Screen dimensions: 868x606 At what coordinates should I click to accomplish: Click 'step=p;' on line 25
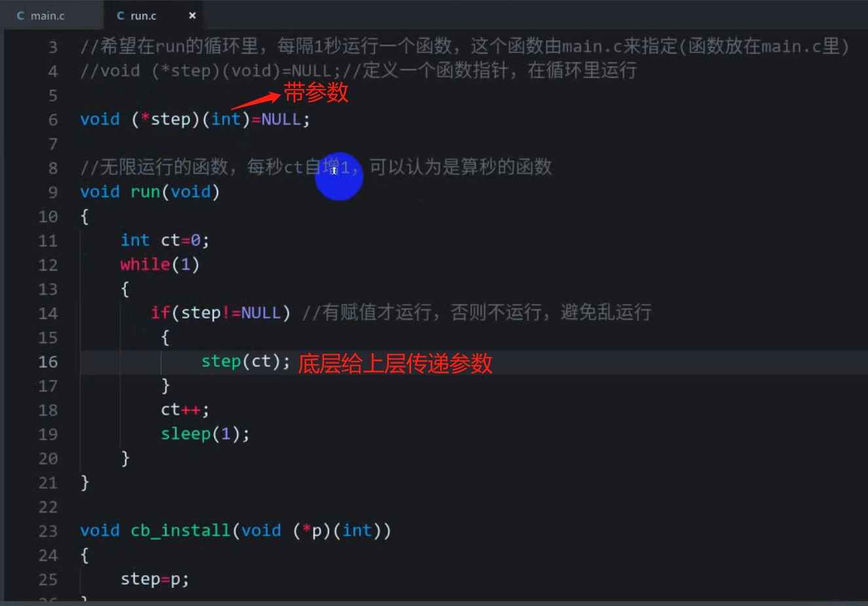(155, 579)
